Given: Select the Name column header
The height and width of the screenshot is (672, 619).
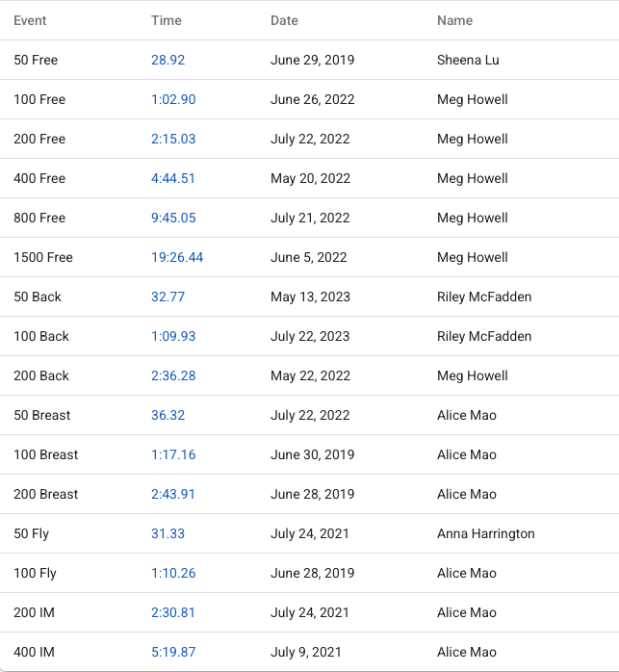Looking at the screenshot, I should (x=454, y=20).
